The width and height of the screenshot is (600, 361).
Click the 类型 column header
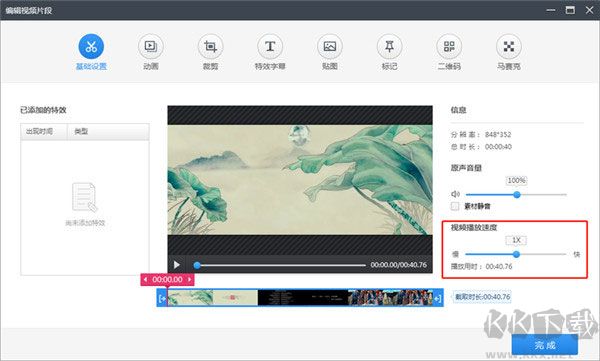click(108, 132)
